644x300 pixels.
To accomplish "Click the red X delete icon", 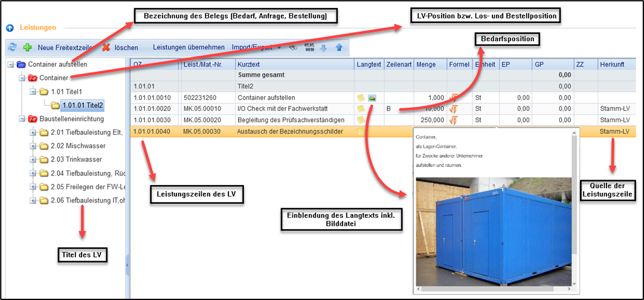I will tap(106, 47).
